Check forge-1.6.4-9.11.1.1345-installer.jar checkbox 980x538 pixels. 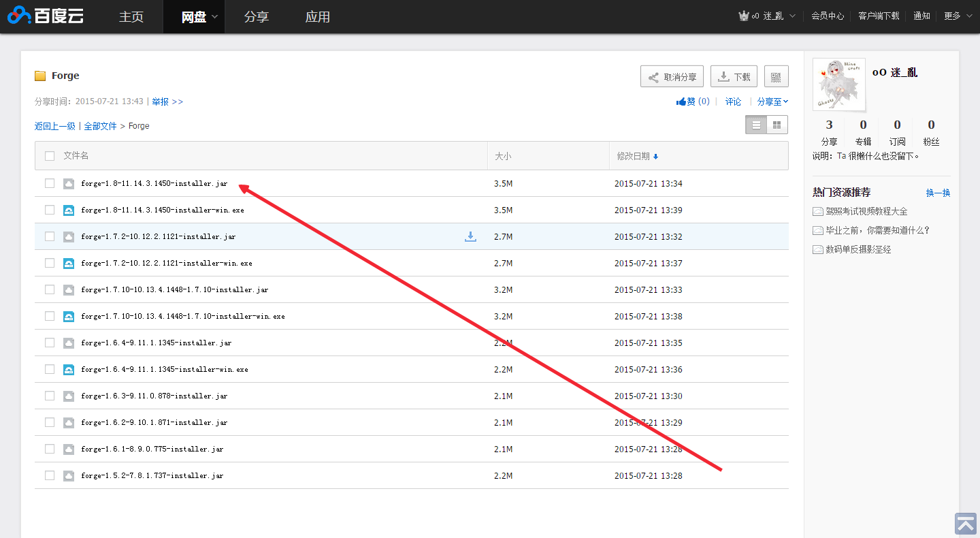coord(50,343)
